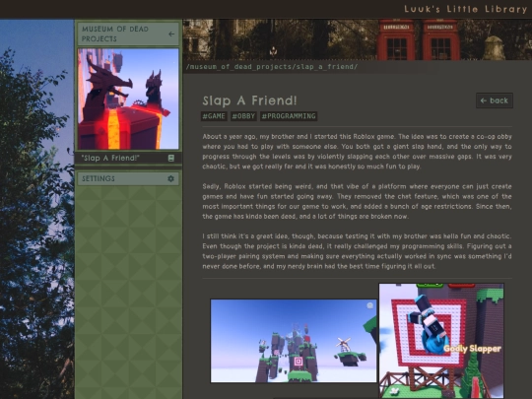Click the dragon chest cover thumbnail
Image resolution: width=532 pixels, height=399 pixels.
point(128,100)
